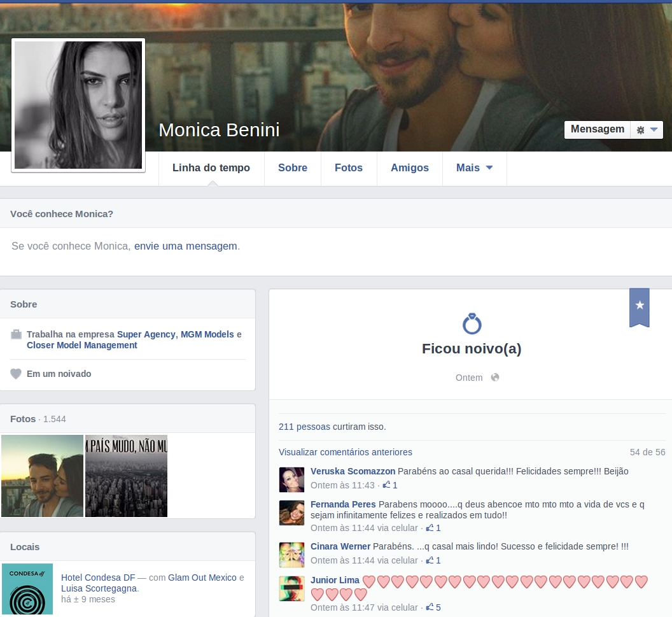Image resolution: width=672 pixels, height=617 pixels.
Task: Expand previous comments with Visualizar comentários anteriores
Action: click(x=346, y=452)
